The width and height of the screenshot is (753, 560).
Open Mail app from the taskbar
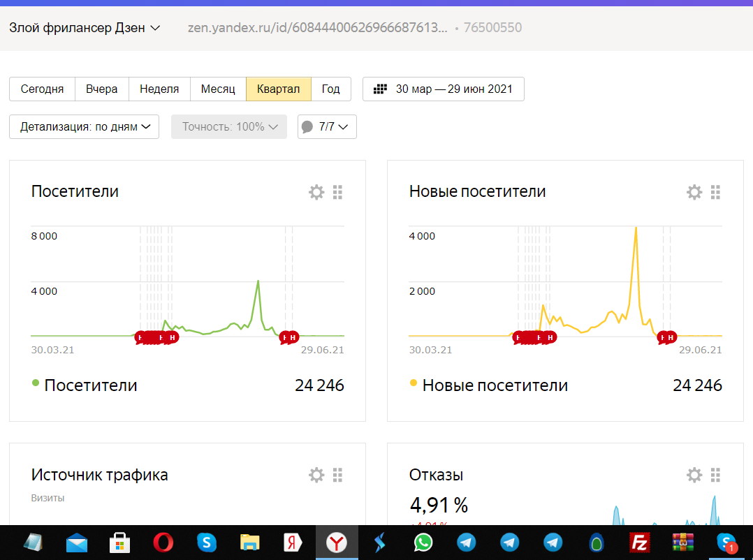pyautogui.click(x=77, y=543)
